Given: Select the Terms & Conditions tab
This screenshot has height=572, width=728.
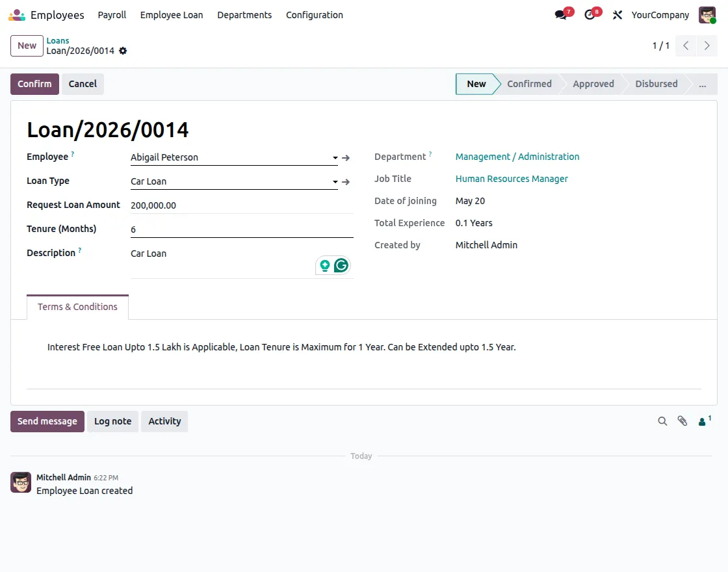Looking at the screenshot, I should click(x=77, y=307).
